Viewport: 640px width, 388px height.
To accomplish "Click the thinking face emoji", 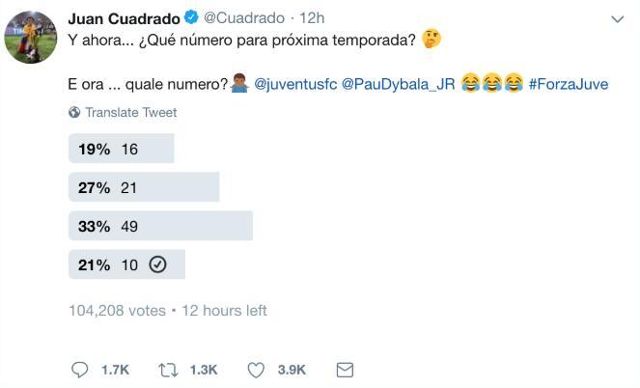I will [431, 39].
